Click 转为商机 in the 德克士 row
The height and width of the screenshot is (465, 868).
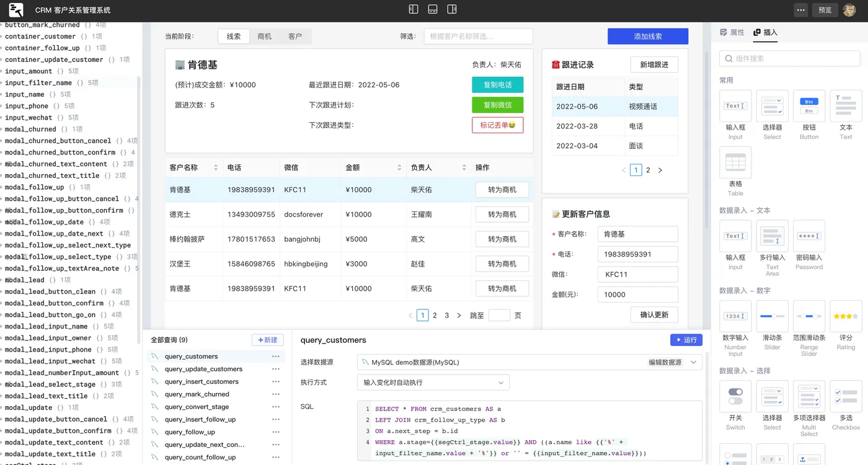(502, 215)
